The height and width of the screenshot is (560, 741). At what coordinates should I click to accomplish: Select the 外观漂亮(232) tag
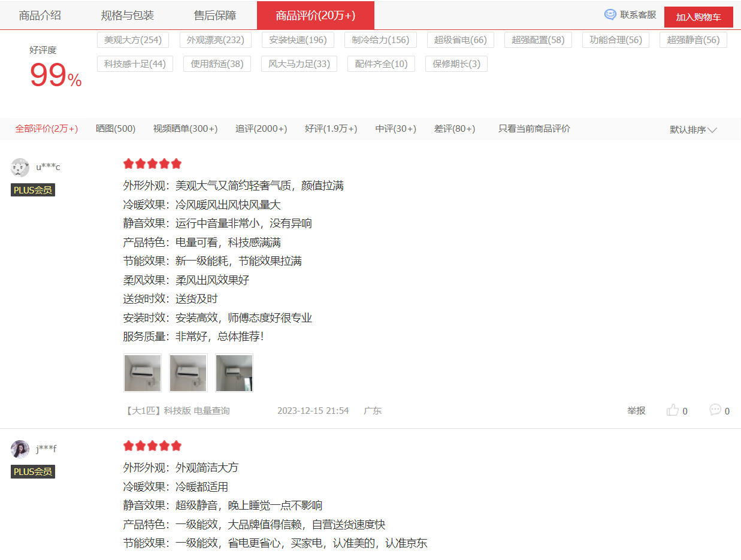(x=216, y=40)
